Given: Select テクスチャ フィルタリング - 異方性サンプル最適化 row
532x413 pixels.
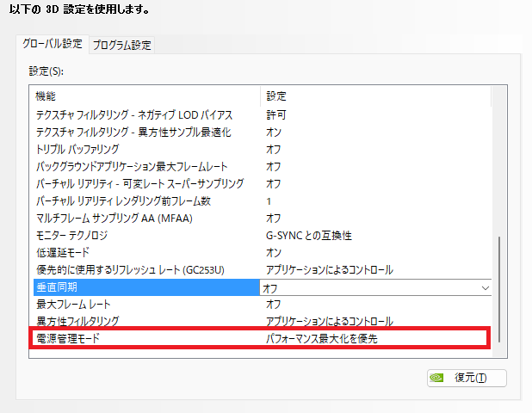Looking at the screenshot, I should click(263, 132).
